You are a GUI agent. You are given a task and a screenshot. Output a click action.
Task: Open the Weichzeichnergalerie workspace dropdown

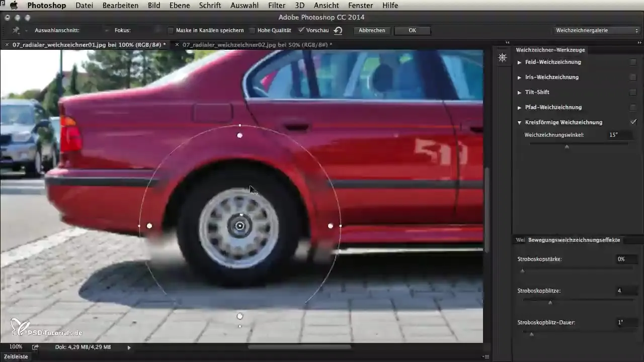click(596, 31)
